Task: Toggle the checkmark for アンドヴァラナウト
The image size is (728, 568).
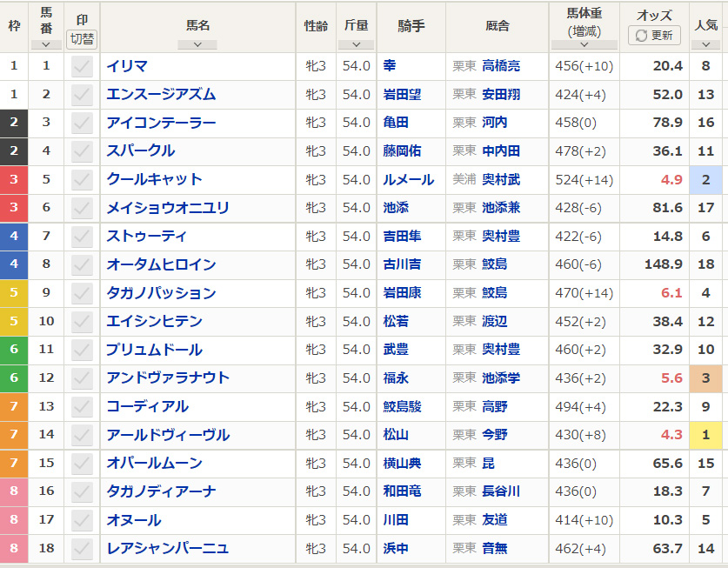Action: pos(82,378)
